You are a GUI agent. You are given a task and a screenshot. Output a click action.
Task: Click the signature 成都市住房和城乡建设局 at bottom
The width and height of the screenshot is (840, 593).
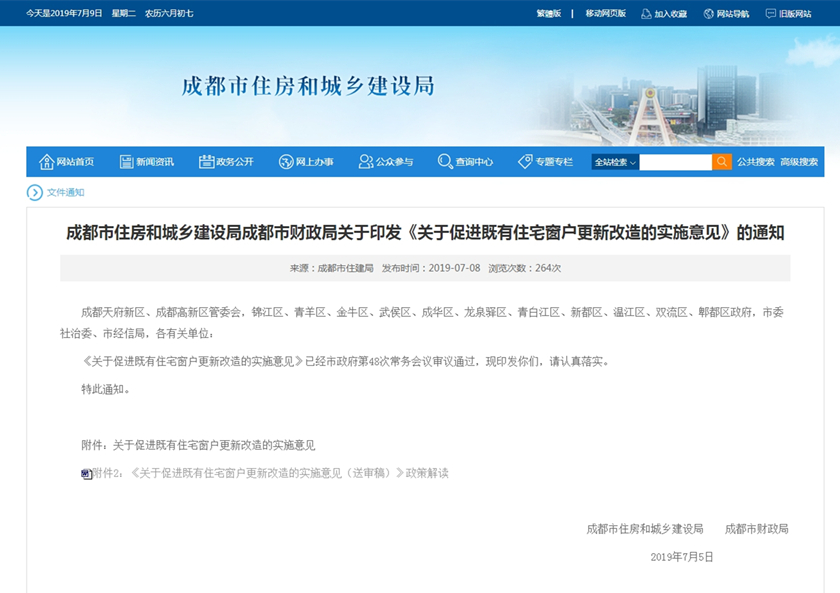(x=644, y=529)
